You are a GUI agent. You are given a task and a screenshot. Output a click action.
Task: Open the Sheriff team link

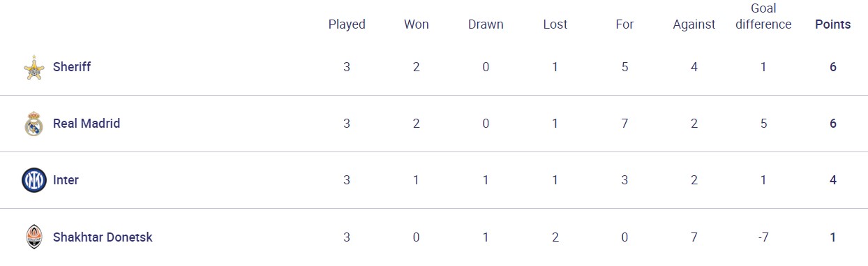point(72,67)
